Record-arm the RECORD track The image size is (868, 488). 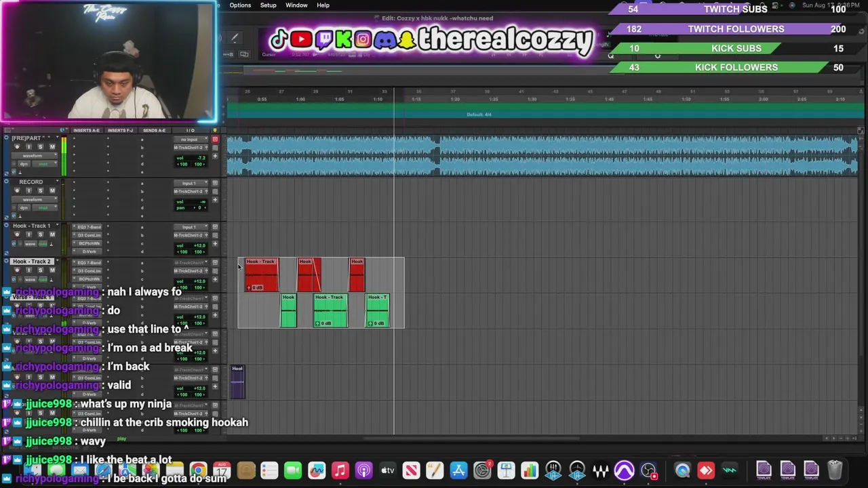click(x=17, y=190)
